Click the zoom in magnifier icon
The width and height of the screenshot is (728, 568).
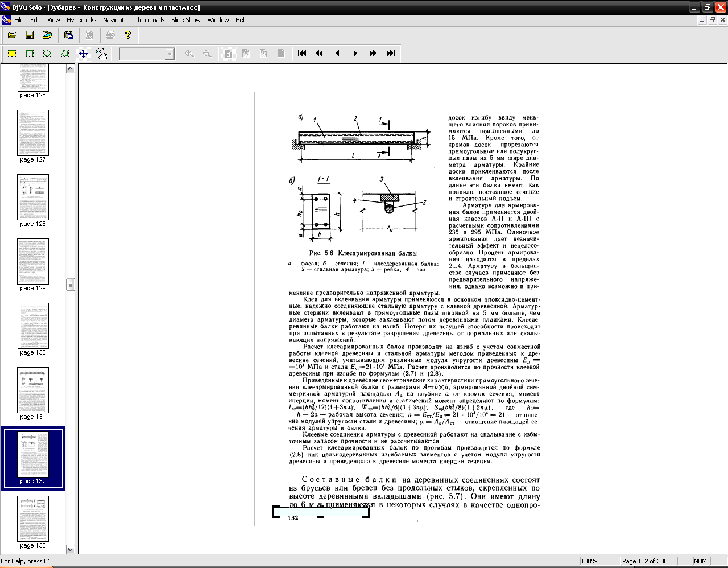click(x=189, y=53)
